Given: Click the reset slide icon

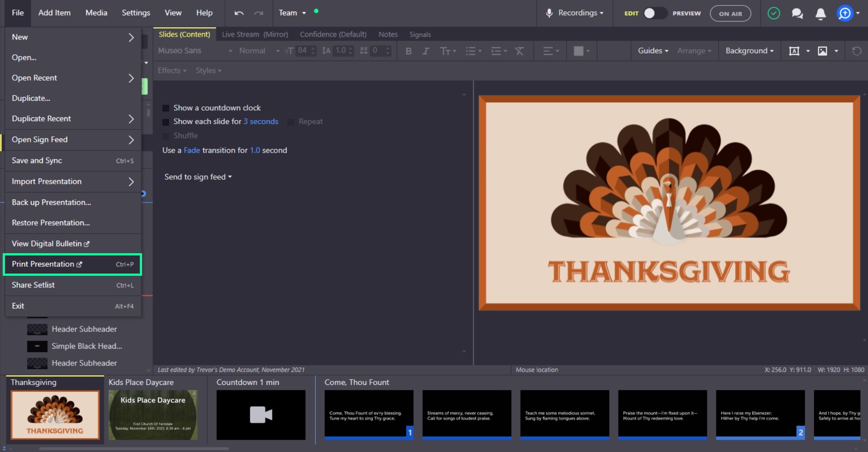Looking at the screenshot, I should click(x=857, y=51).
